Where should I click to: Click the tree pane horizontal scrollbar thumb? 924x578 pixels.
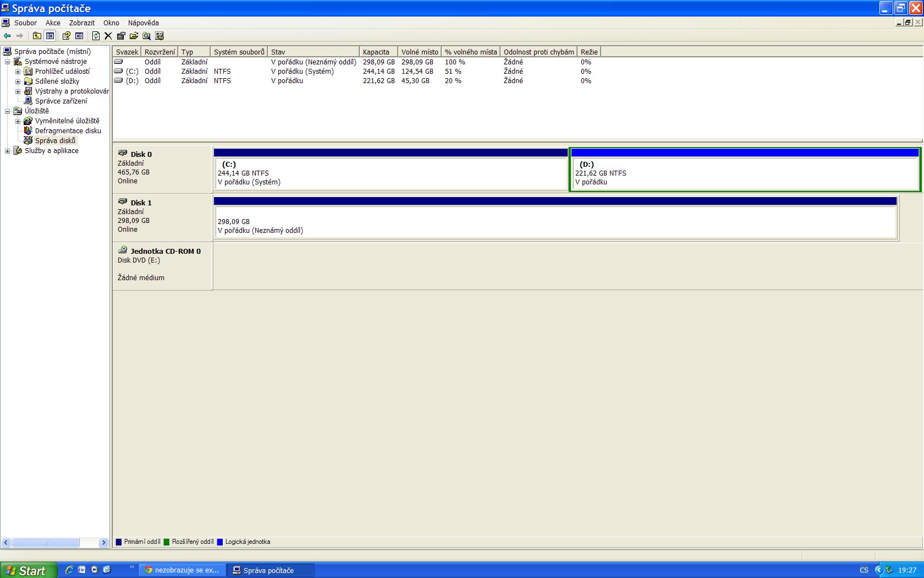(46, 542)
